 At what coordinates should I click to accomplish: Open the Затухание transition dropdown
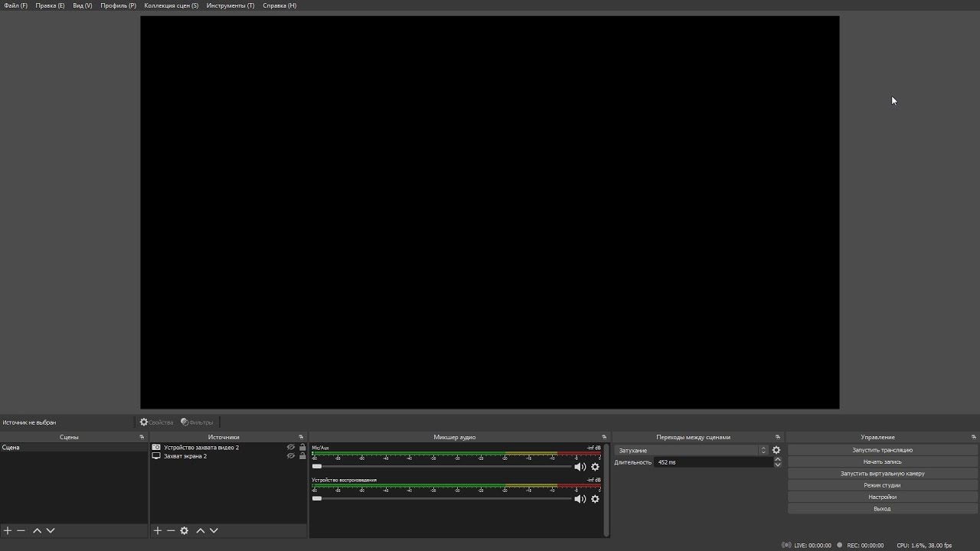[x=691, y=451]
